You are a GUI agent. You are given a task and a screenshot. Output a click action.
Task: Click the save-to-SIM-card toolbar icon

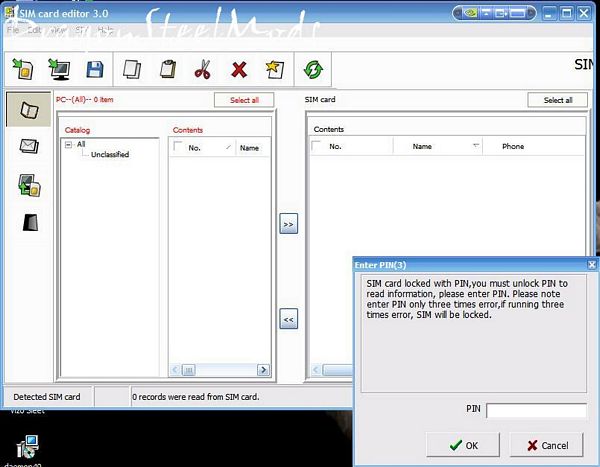22,69
